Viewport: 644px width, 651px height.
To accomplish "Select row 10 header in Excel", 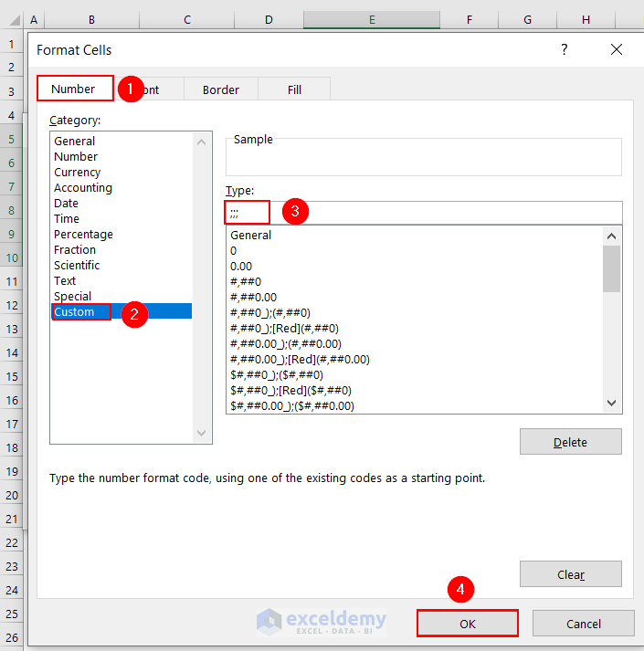I will click(12, 257).
